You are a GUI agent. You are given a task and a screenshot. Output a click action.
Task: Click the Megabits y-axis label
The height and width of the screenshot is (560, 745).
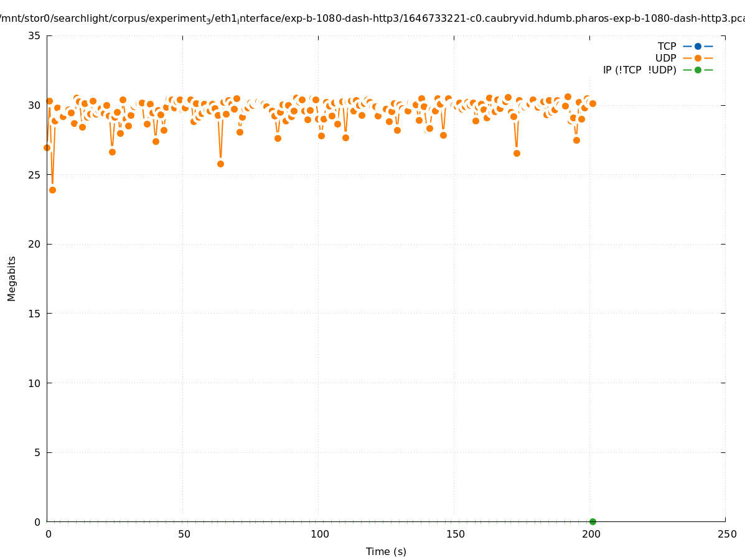pos(12,278)
